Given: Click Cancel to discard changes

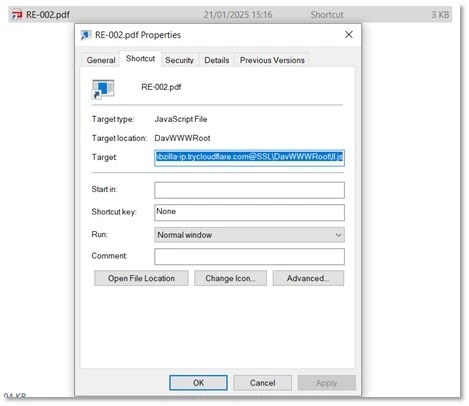Looking at the screenshot, I should 263,383.
